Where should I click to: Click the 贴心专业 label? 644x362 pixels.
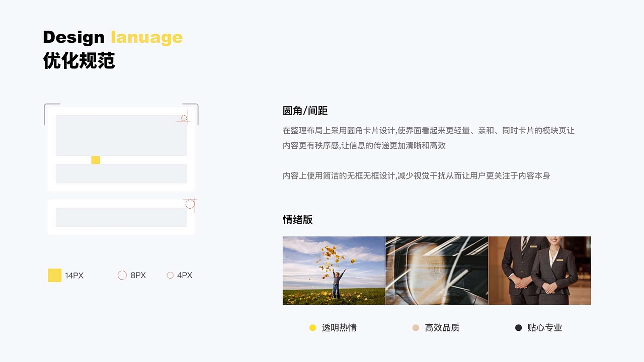[x=546, y=327]
